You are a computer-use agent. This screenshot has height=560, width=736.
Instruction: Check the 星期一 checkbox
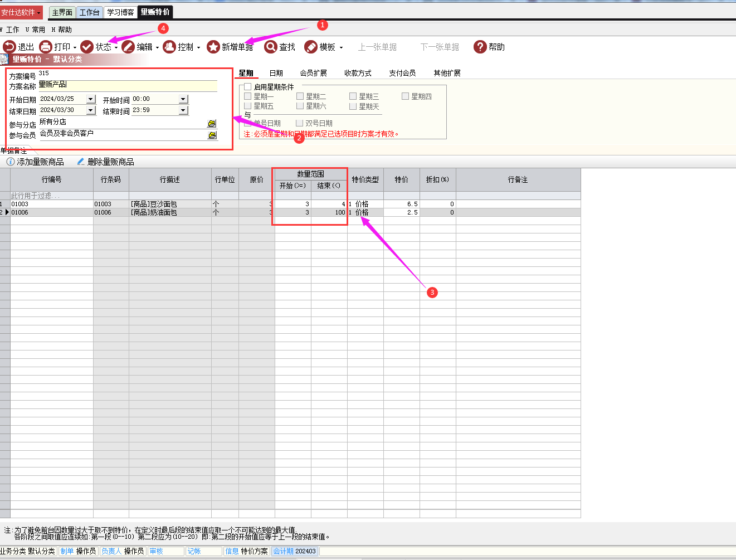tap(247, 96)
